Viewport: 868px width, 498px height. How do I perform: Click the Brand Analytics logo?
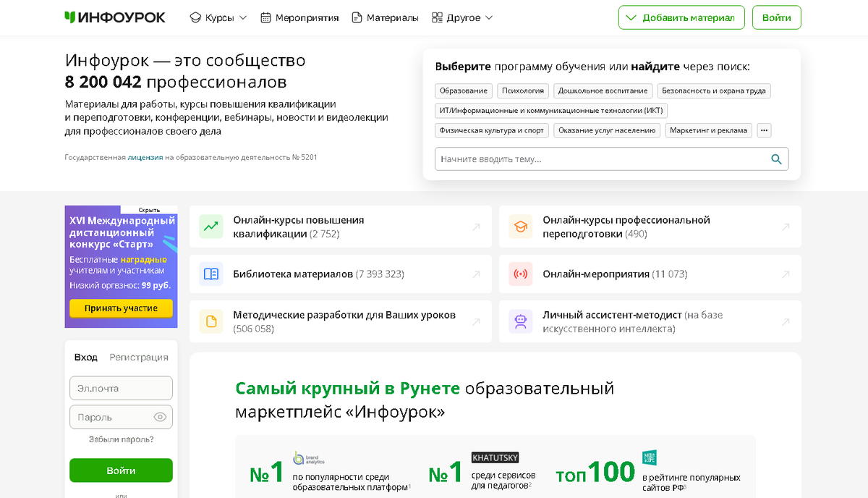pos(310,457)
